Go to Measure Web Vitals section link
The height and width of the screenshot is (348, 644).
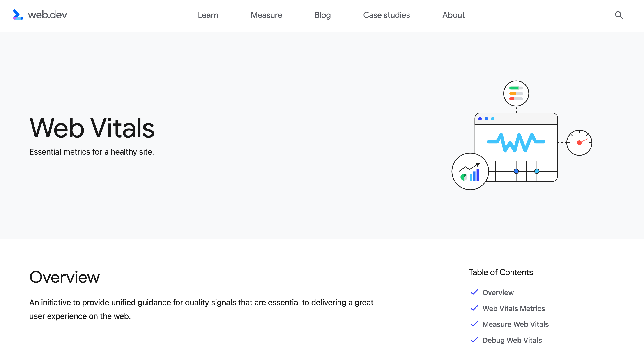515,324
